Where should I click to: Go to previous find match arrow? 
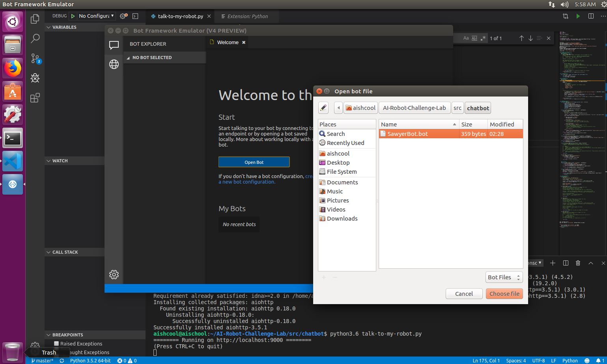521,38
